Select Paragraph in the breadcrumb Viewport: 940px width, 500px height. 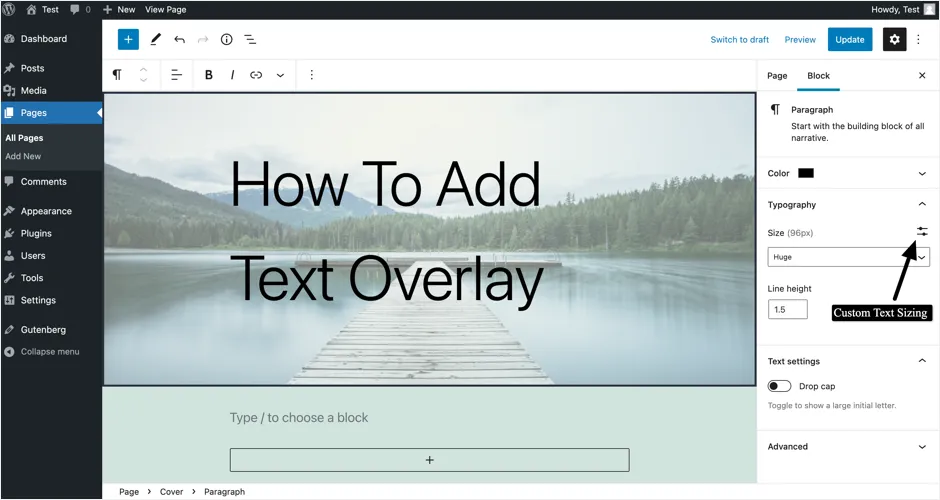click(224, 492)
